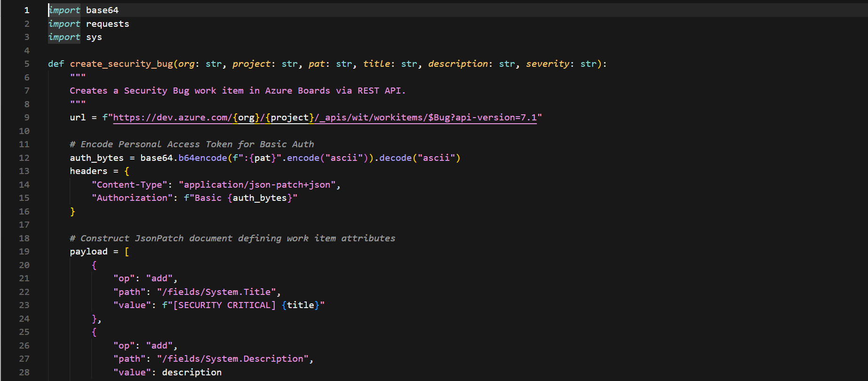Click line number 12 in the gutter
868x381 pixels.
tap(24, 158)
